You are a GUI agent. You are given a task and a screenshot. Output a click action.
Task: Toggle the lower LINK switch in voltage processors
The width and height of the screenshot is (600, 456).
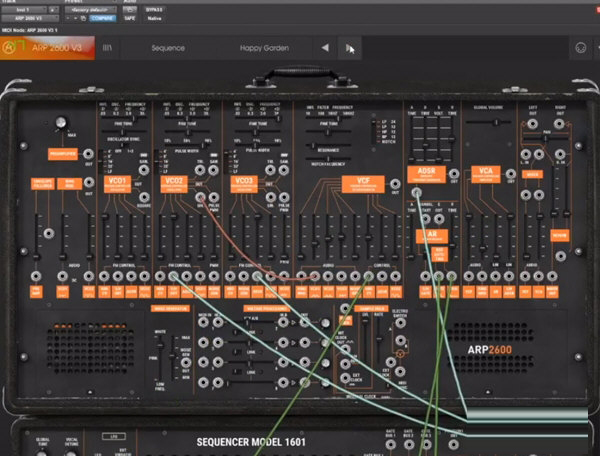click(x=238, y=372)
